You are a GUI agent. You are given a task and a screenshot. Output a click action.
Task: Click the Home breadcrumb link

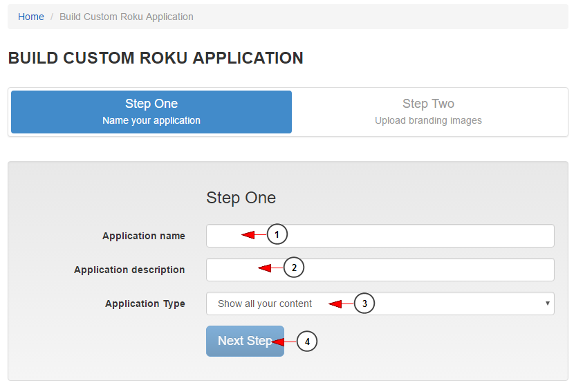tap(30, 17)
